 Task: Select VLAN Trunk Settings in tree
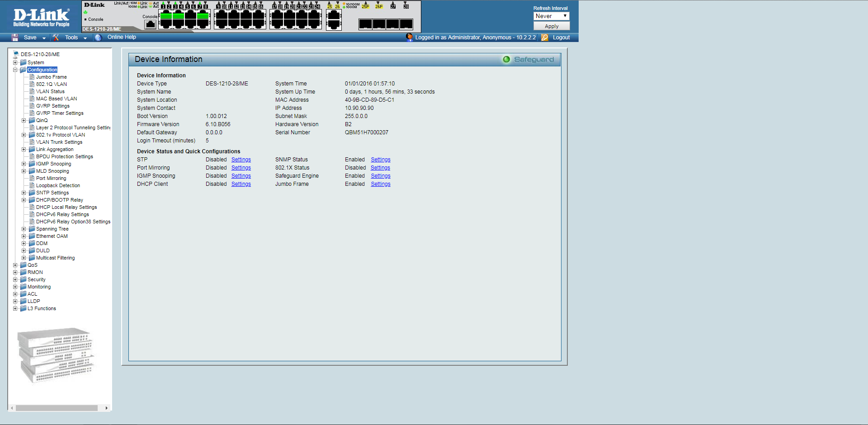point(59,142)
